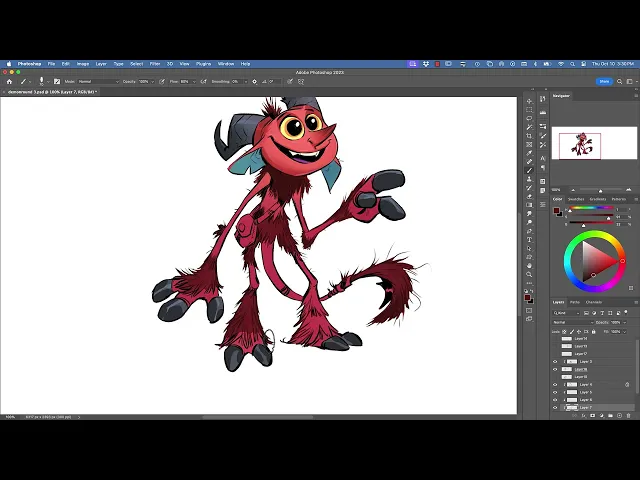Toggle lock transparent pixels
The image size is (640, 480).
[x=564, y=332]
